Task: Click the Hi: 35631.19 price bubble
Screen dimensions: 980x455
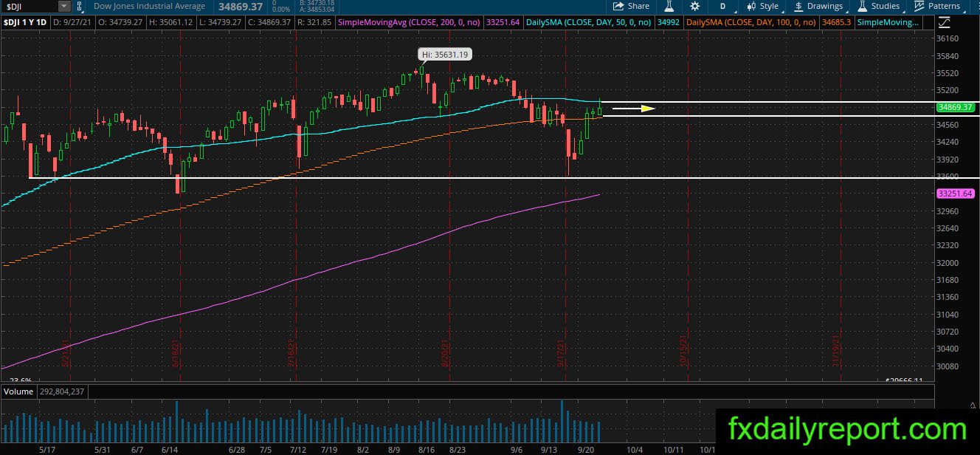Action: pos(445,54)
